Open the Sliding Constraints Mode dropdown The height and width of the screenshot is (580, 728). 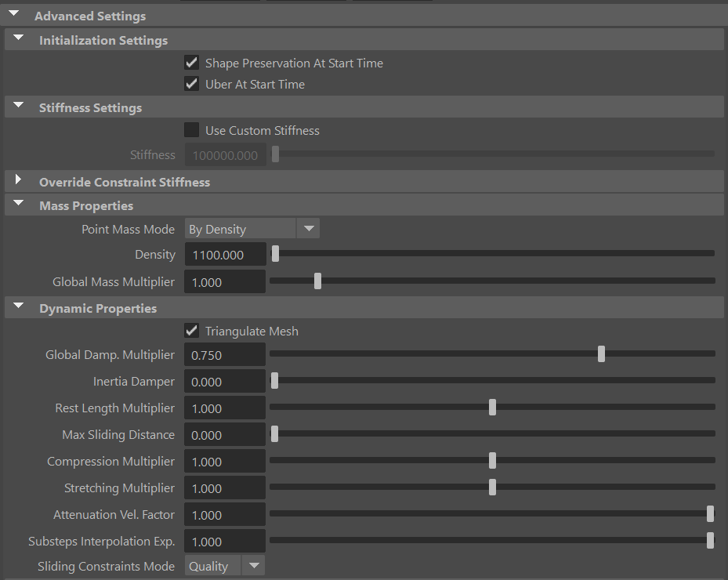[253, 565]
